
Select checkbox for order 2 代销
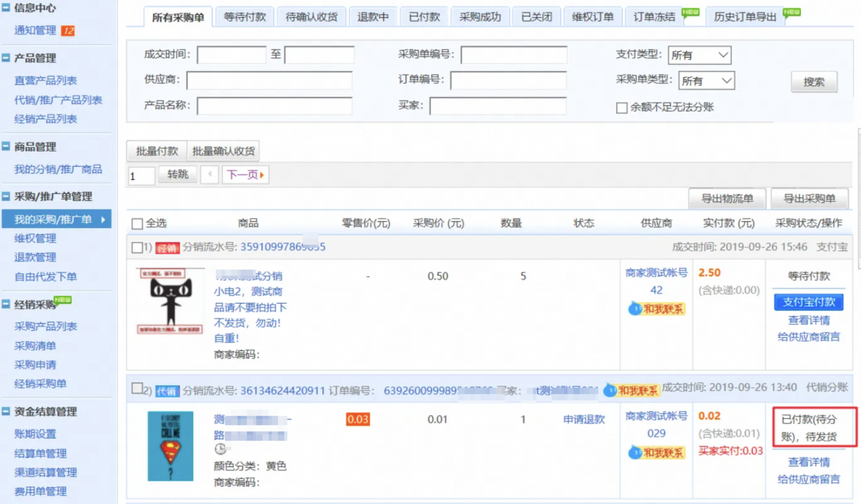[x=137, y=388]
